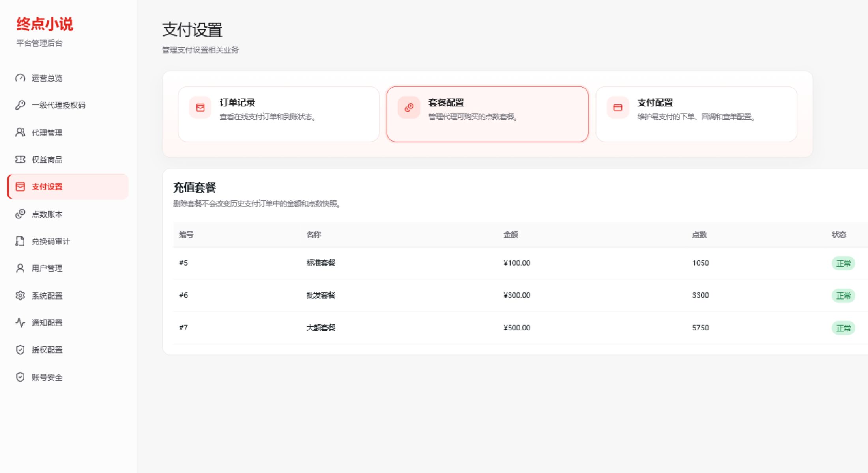
Task: Click the 正常 badge for 批发套餐
Action: (x=844, y=296)
